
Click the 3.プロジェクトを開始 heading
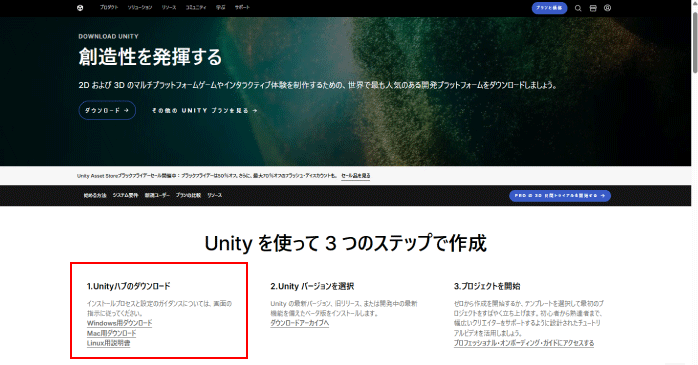click(487, 286)
